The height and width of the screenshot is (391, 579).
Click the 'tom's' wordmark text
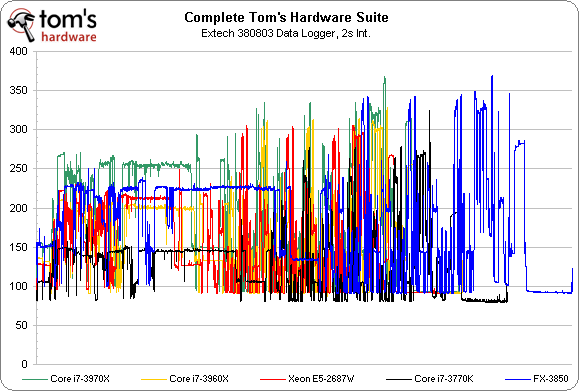[68, 19]
